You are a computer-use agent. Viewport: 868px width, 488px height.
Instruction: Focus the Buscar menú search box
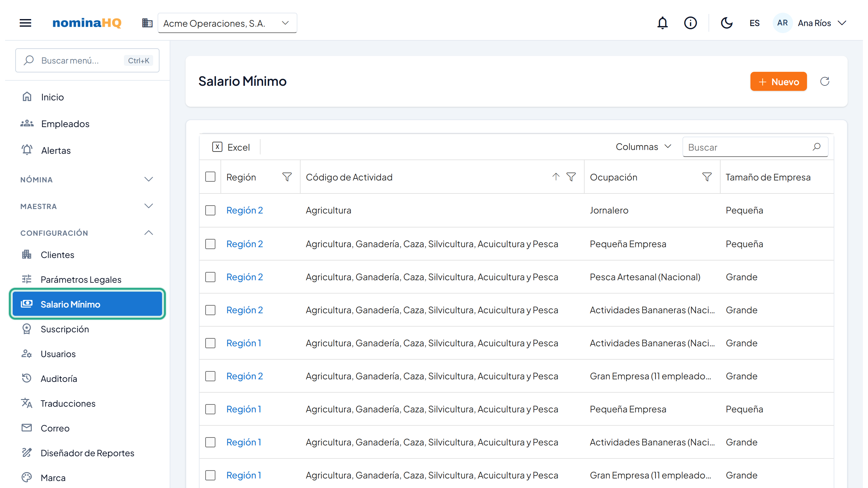[87, 60]
